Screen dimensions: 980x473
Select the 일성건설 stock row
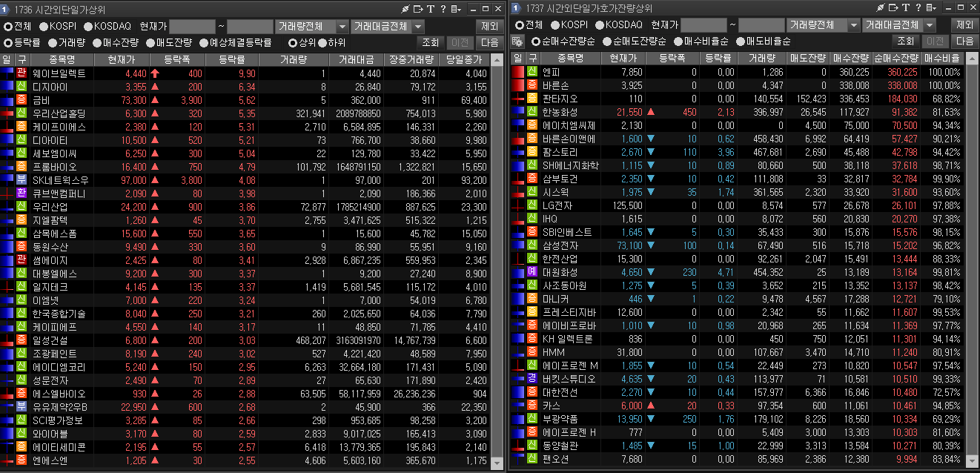click(x=245, y=340)
